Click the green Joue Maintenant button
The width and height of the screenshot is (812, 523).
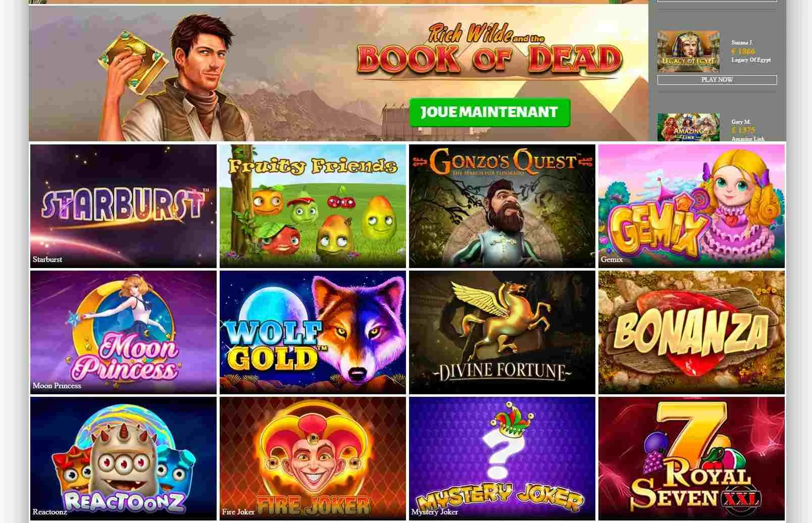click(x=489, y=112)
